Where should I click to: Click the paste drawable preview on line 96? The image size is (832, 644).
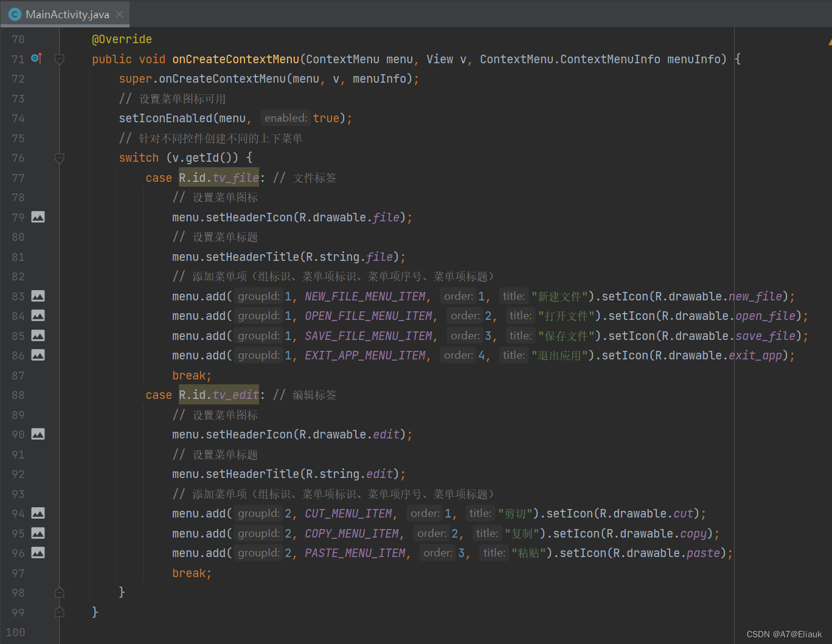[x=38, y=553]
